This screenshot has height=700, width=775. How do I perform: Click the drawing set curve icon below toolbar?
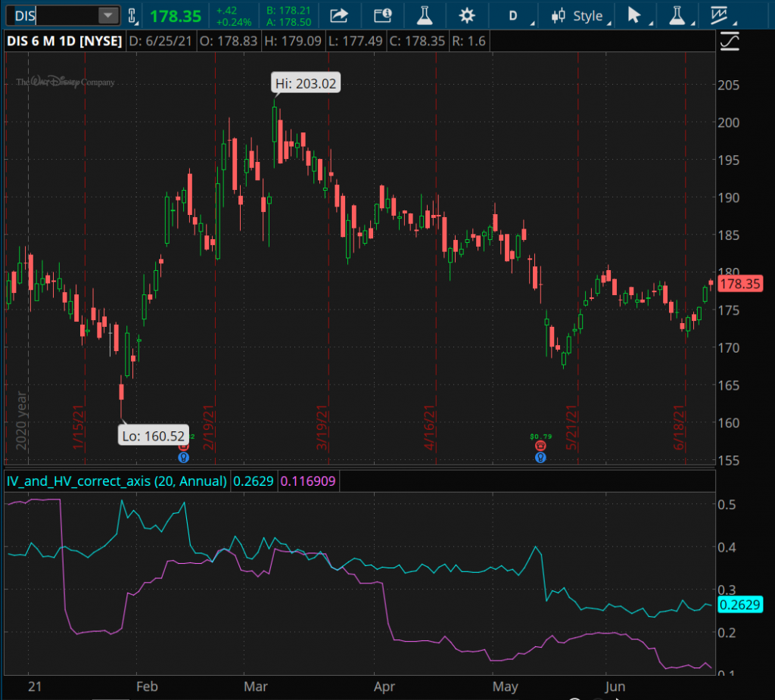click(730, 41)
